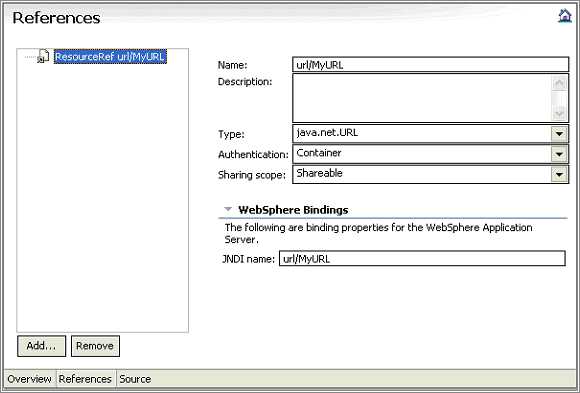Viewport: 580px width, 393px height.
Task: Click the Sharing scope label
Action: (252, 175)
